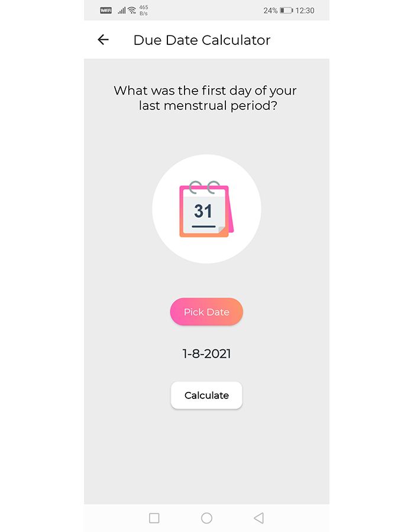
Task: Tap the calendar illustration icon
Action: [x=206, y=209]
